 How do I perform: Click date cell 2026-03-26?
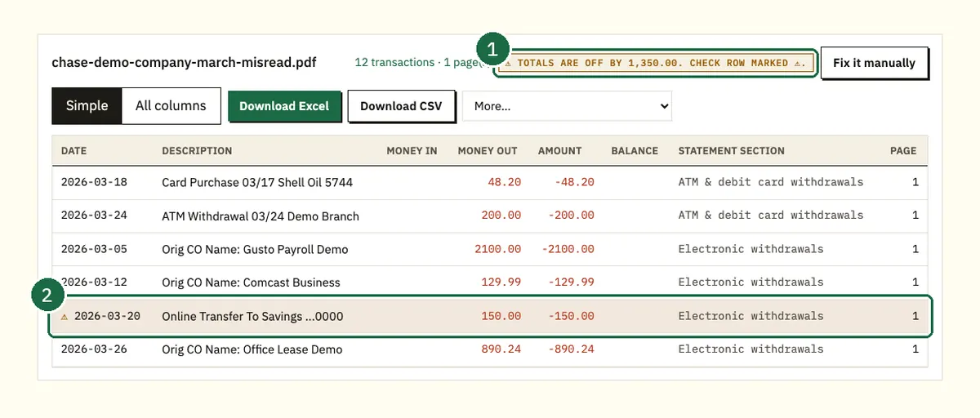pos(94,349)
